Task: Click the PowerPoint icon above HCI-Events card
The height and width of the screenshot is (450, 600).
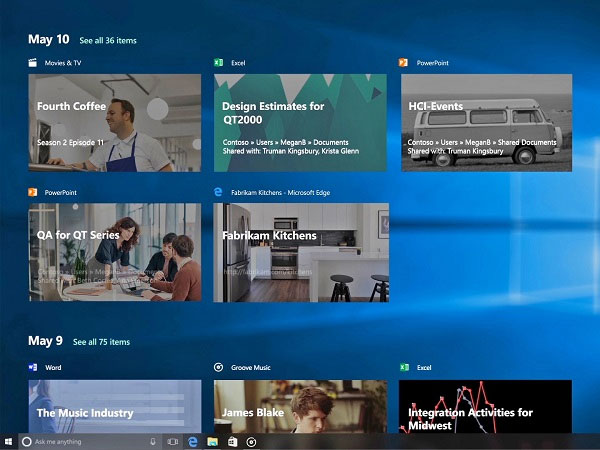Action: (403, 62)
